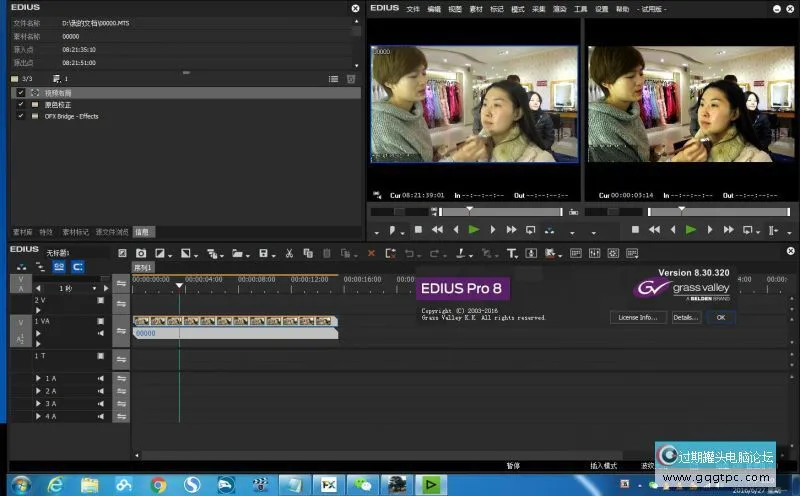
Task: Expand the 1 A audio track
Action: pyautogui.click(x=39, y=378)
